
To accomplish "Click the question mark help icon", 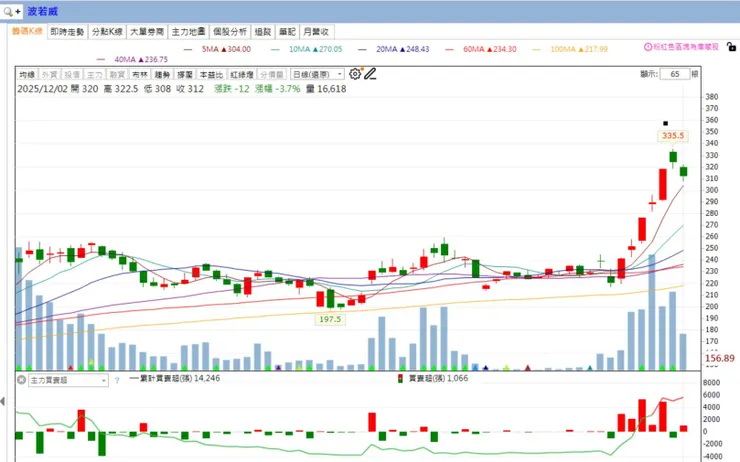I will coord(117,380).
